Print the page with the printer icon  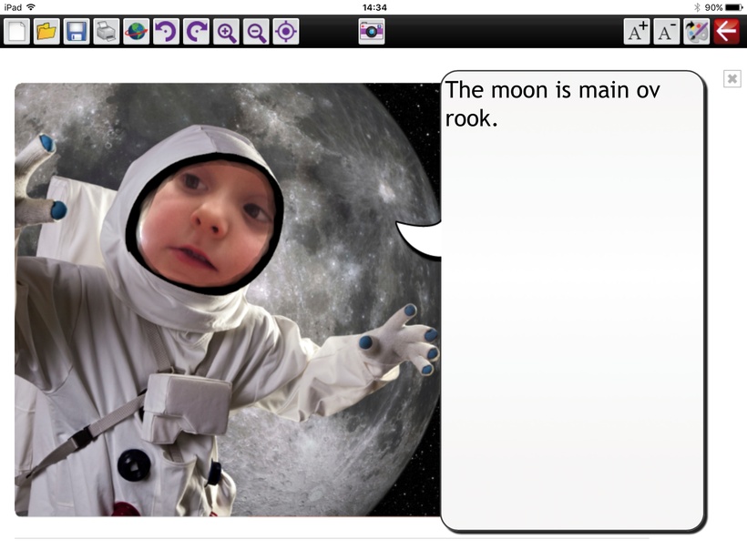(x=107, y=32)
